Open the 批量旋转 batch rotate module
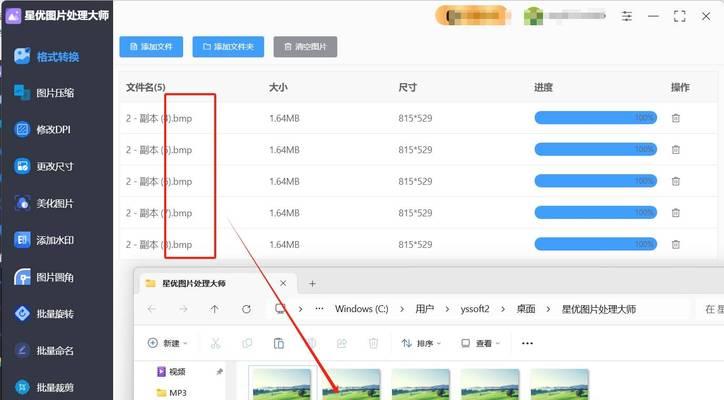 click(44, 314)
